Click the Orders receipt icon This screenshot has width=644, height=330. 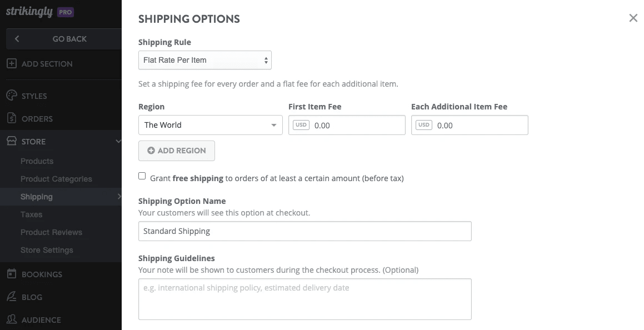(11, 118)
